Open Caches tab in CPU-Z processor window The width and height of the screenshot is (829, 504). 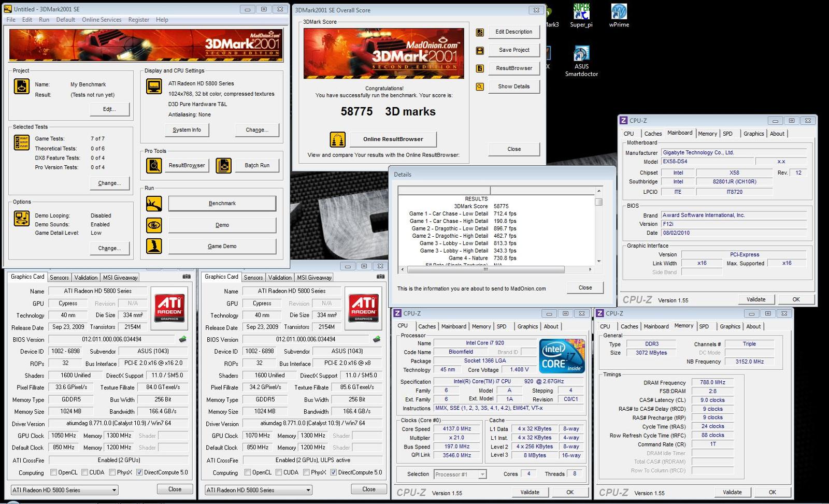click(x=426, y=326)
